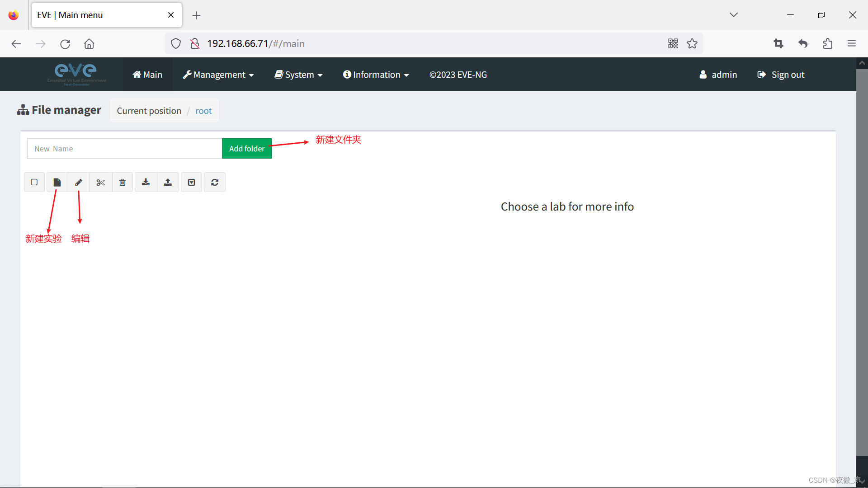The image size is (868, 488).
Task: Focus the New Name input field
Action: pos(124,149)
